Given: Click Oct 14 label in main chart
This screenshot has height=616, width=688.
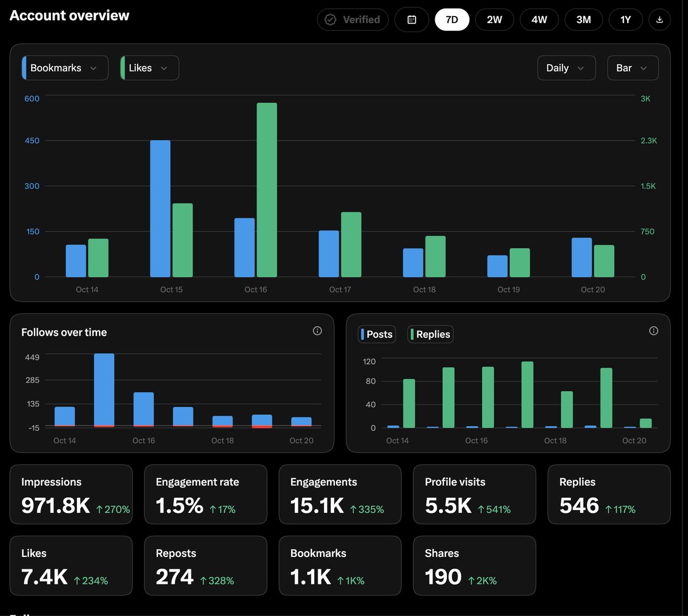Looking at the screenshot, I should 87,290.
